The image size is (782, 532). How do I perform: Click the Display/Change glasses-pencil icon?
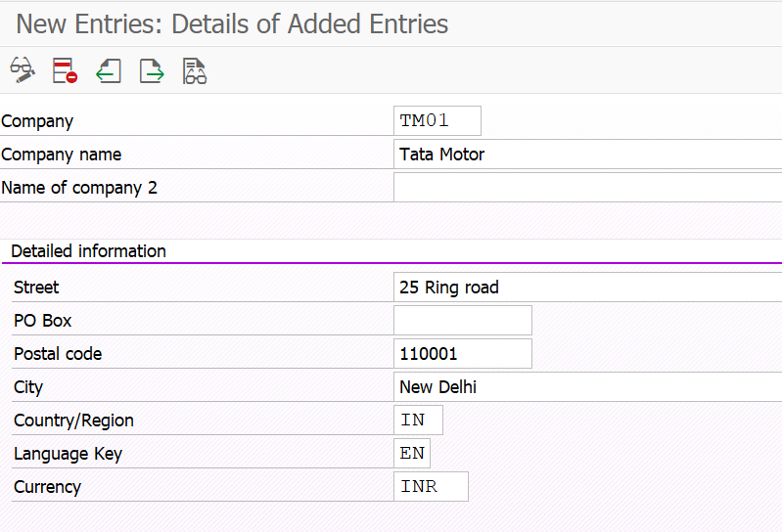[23, 70]
